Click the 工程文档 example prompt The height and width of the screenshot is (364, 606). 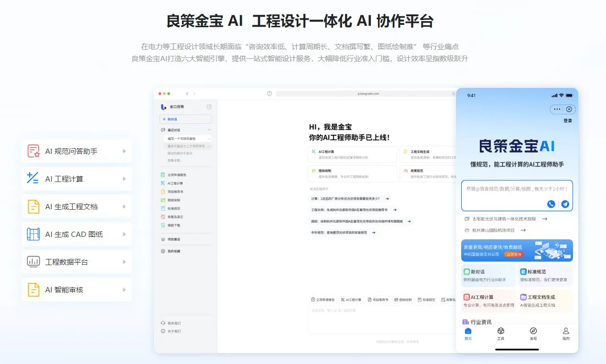point(354,210)
